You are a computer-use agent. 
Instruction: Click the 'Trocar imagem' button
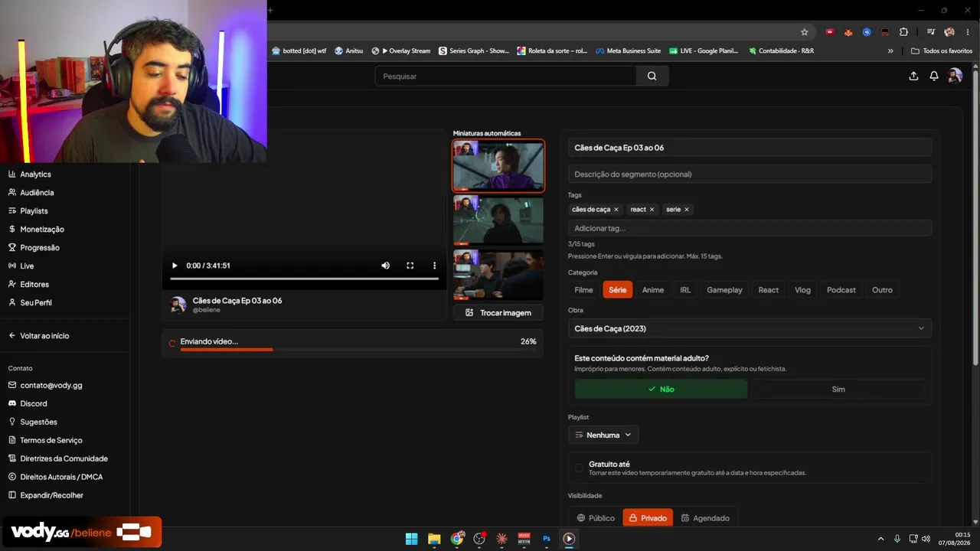(498, 312)
